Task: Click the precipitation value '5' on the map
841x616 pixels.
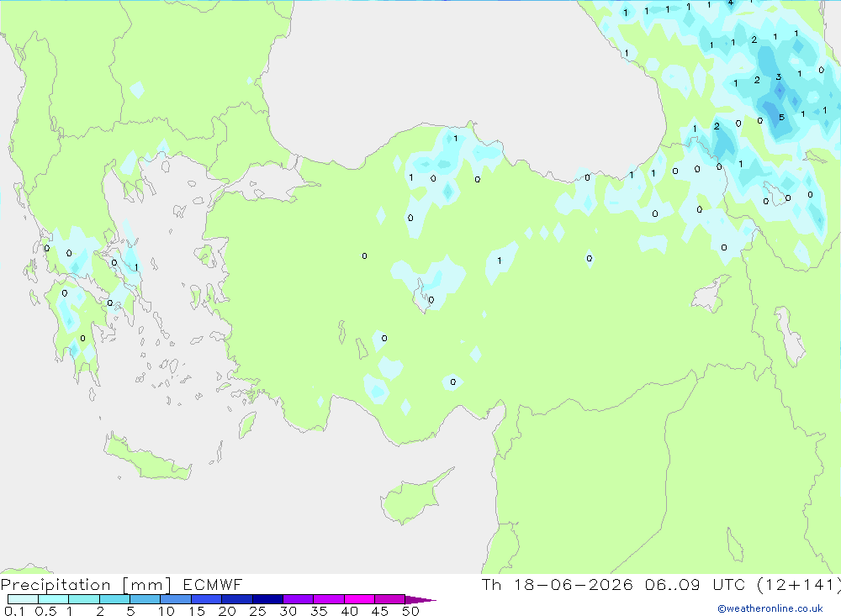Action: 781,118
